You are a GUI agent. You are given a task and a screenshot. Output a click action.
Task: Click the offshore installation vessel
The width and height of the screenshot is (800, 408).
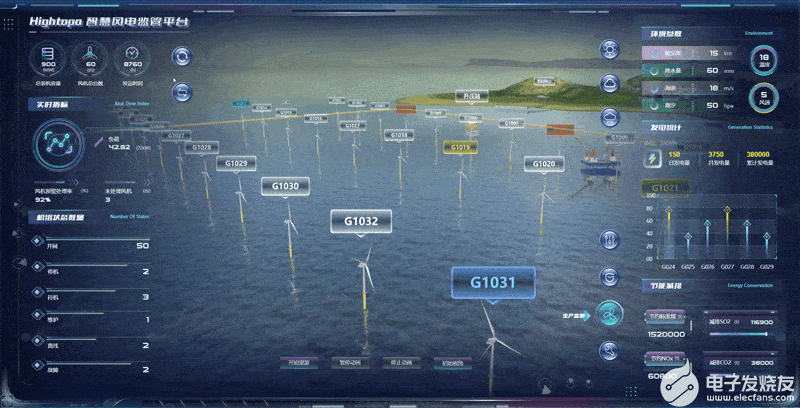point(599,164)
